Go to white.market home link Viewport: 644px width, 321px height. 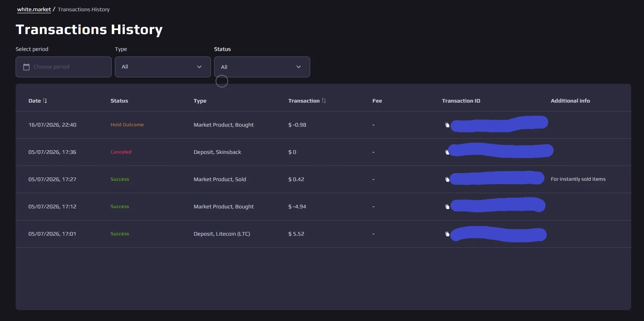34,9
